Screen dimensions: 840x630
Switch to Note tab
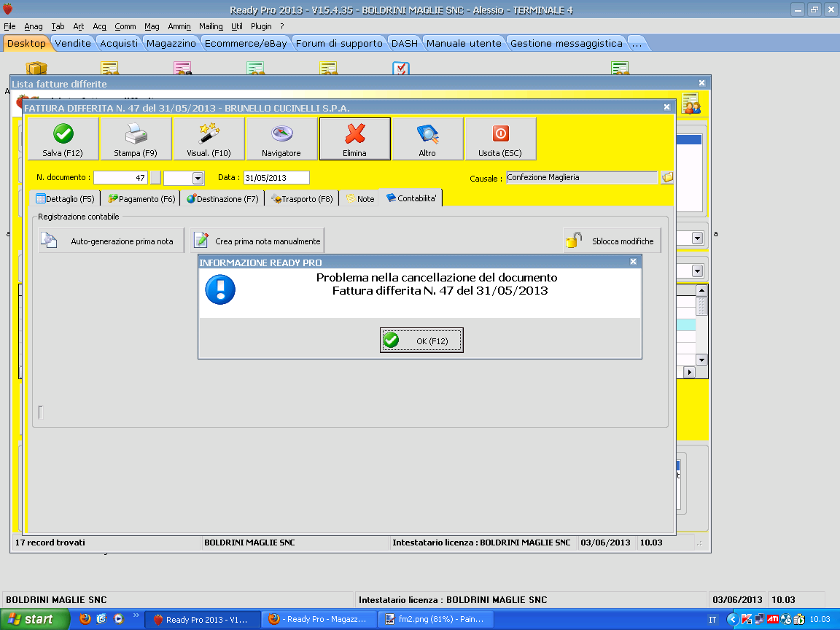pyautogui.click(x=360, y=199)
